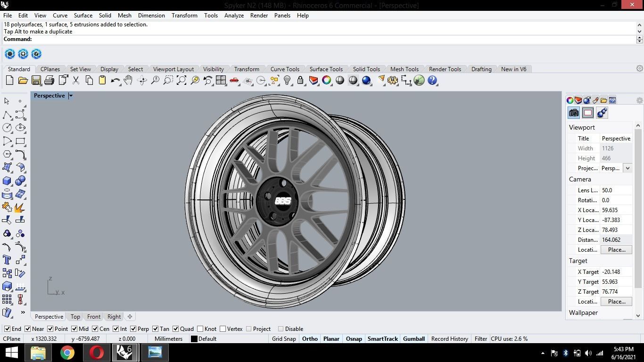Toggle Record History in the status bar
Image resolution: width=644 pixels, height=362 pixels.
click(x=450, y=339)
